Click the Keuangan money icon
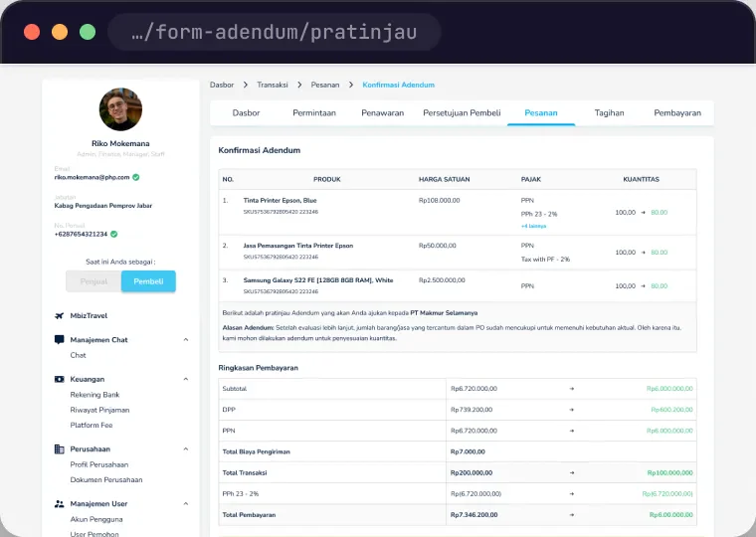Image resolution: width=756 pixels, height=537 pixels. coord(60,379)
